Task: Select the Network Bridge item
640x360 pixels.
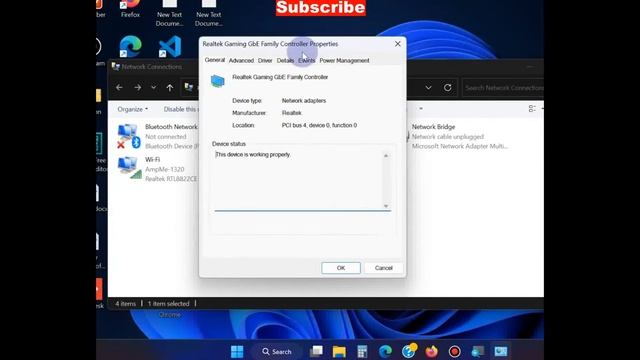Action: pyautogui.click(x=460, y=136)
